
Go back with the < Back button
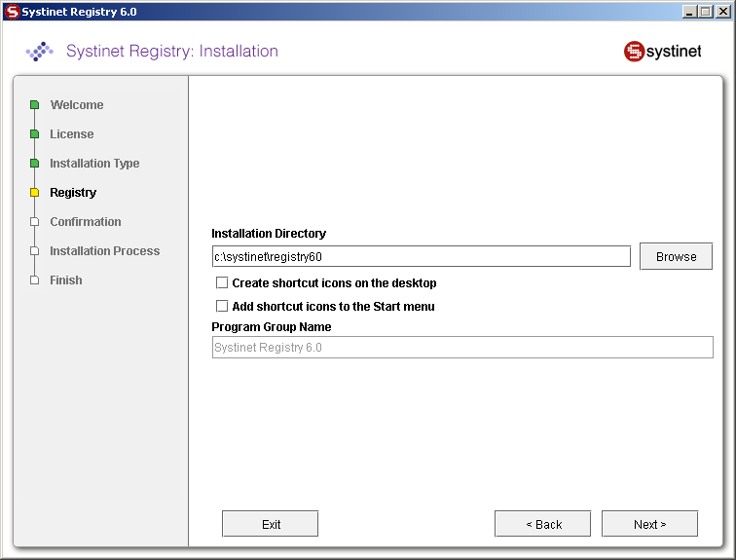point(543,524)
